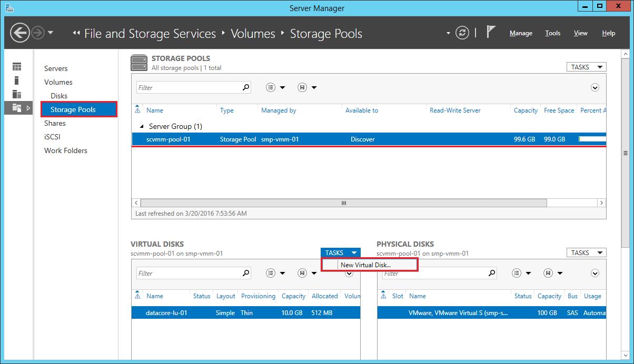Open the Tools menu
Screen dimensions: 634x364
(x=552, y=33)
